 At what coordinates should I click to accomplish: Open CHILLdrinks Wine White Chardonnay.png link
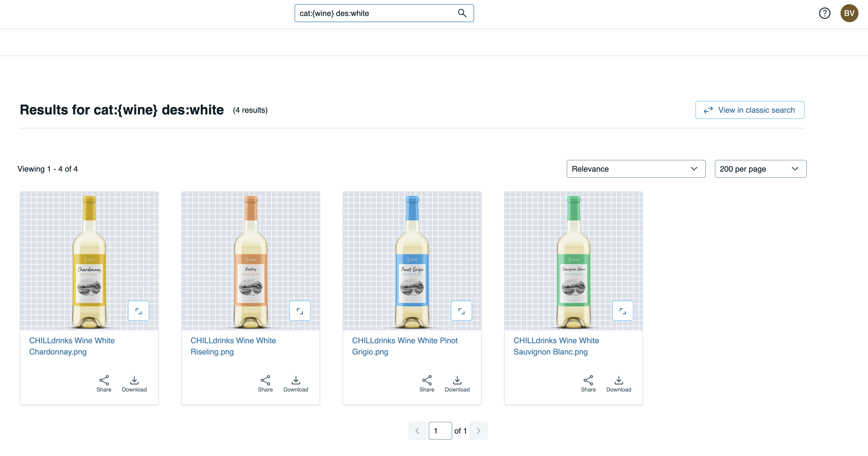click(x=72, y=346)
